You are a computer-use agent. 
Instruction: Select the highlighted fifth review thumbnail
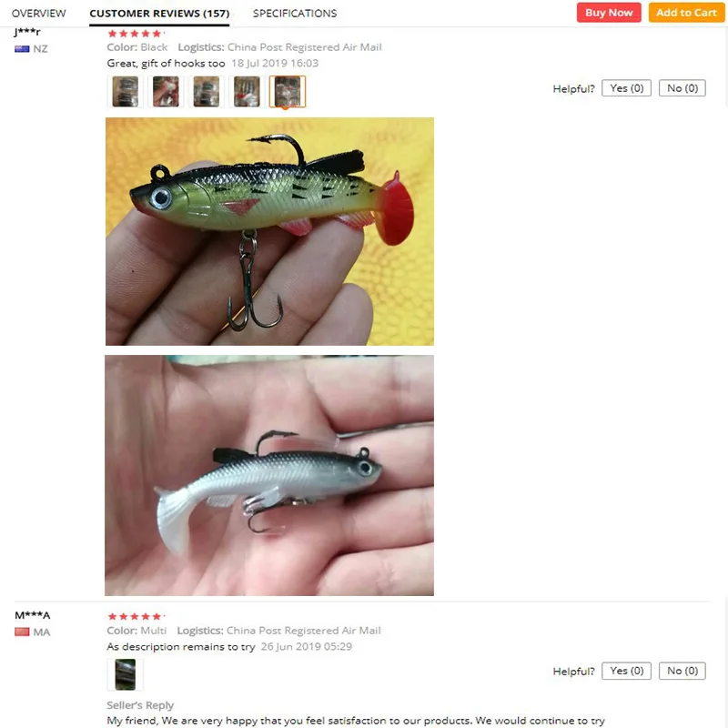(x=288, y=92)
